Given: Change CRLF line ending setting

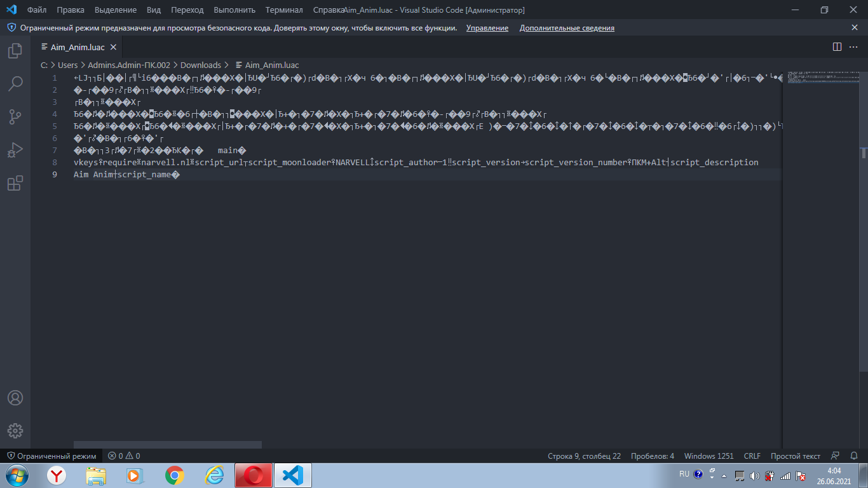Looking at the screenshot, I should point(752,456).
